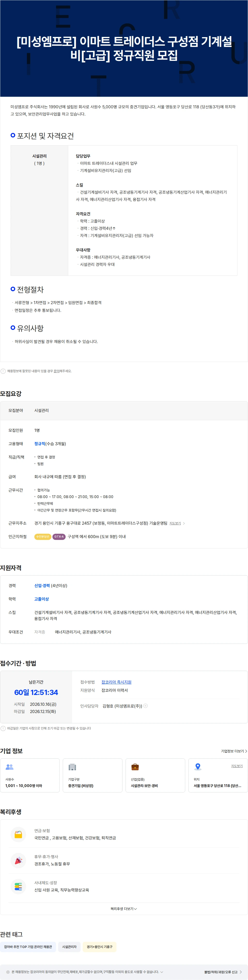
Task: Click 경조휴가, 노동절 휴무 text
Action: coord(52,864)
